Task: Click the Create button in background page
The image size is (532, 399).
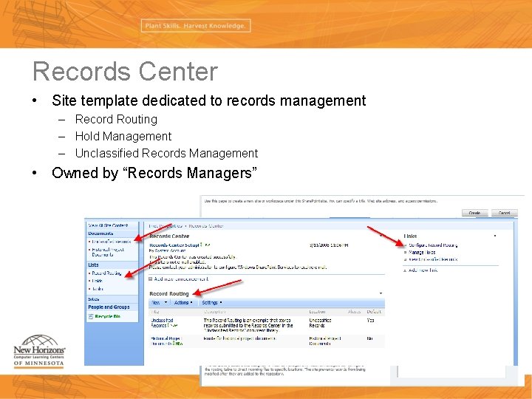Action: coord(474,213)
